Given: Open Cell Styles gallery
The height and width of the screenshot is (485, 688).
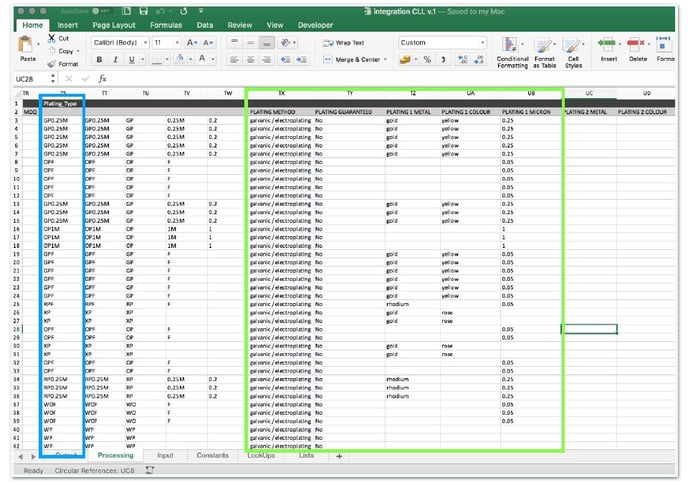Looking at the screenshot, I should [x=573, y=53].
